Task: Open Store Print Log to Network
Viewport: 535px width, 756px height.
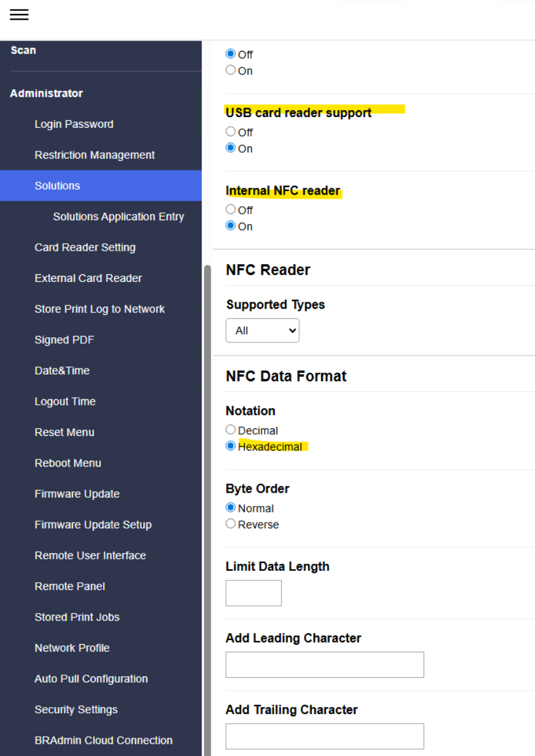Action: (101, 309)
